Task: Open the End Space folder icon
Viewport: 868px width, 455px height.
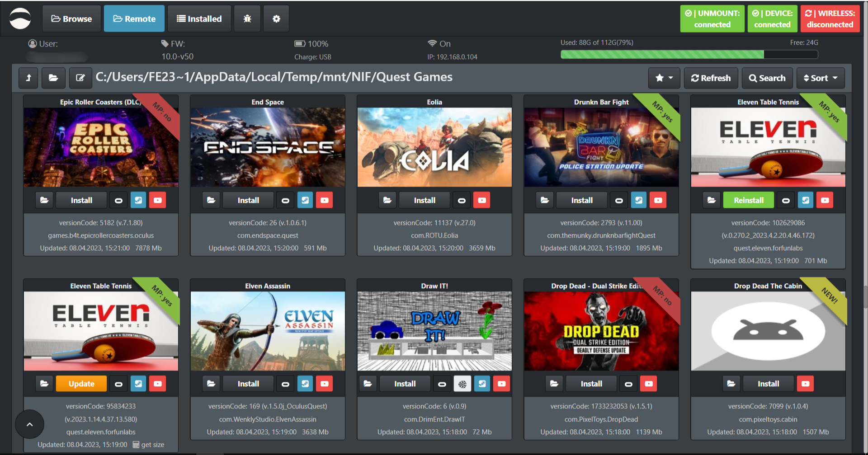Action: [211, 200]
